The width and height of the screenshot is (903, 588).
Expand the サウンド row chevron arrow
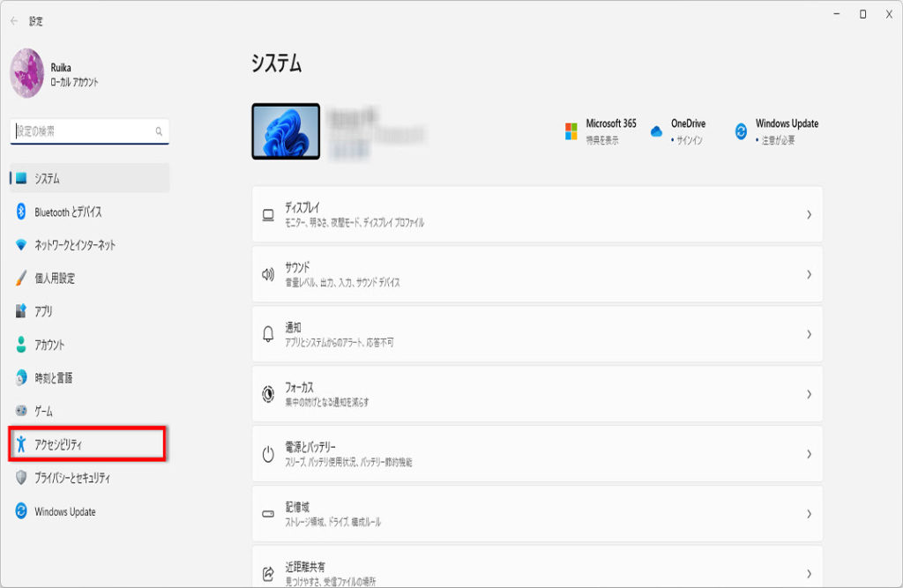(x=808, y=274)
